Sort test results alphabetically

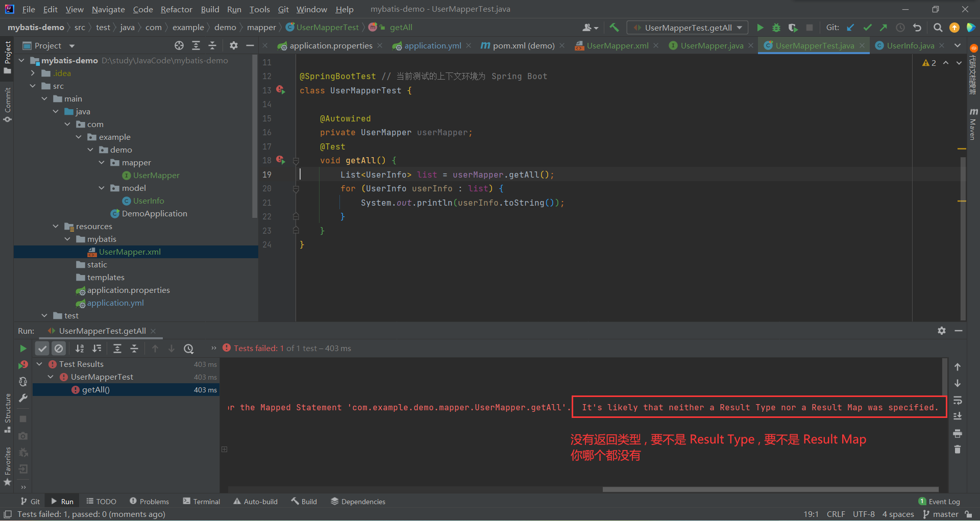pos(80,349)
